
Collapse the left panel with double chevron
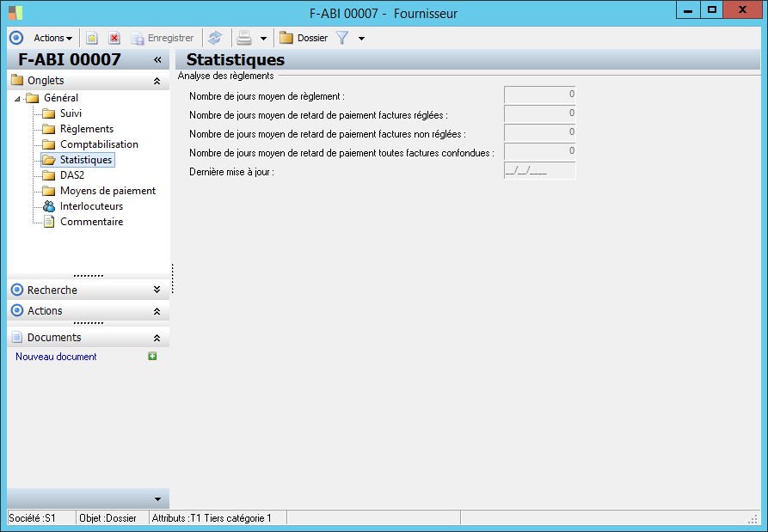pos(157,60)
